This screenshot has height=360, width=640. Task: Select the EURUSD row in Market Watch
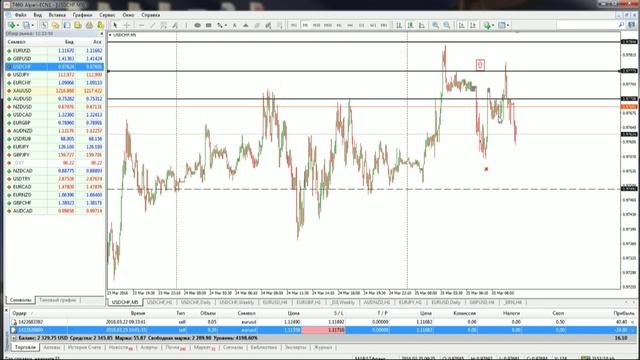54,51
